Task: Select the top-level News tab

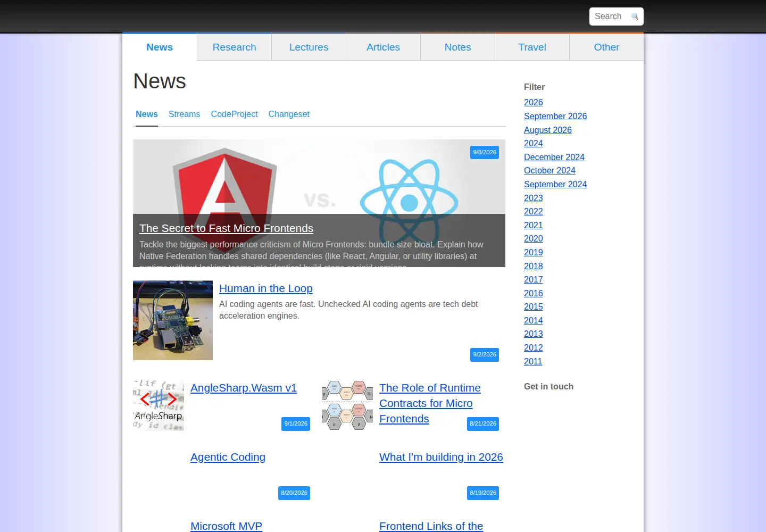Action: 160,47
